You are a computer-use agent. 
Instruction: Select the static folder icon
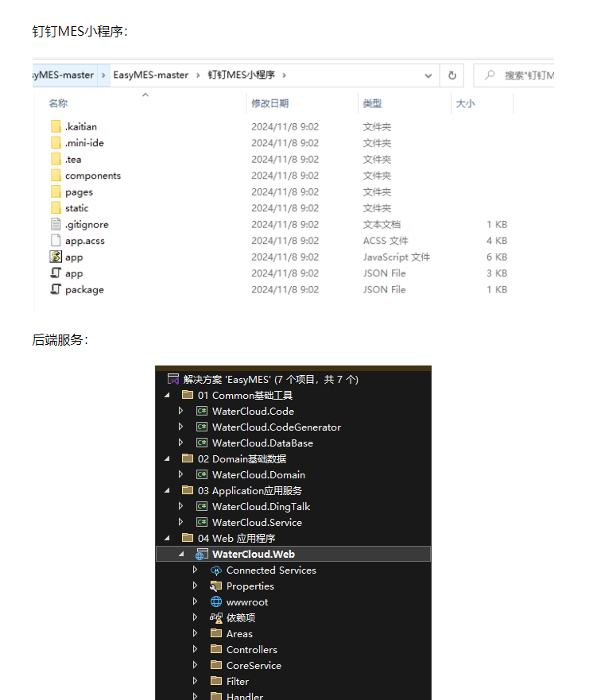(x=56, y=208)
